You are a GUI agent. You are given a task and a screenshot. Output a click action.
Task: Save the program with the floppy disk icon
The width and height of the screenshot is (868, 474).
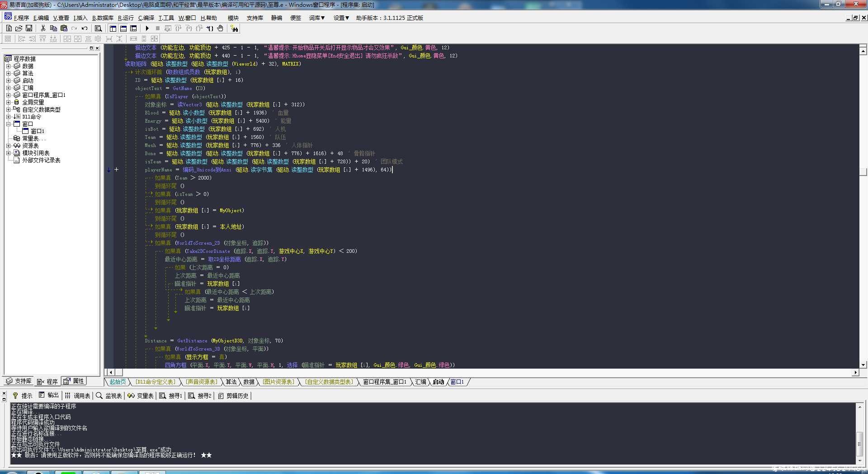click(x=29, y=28)
